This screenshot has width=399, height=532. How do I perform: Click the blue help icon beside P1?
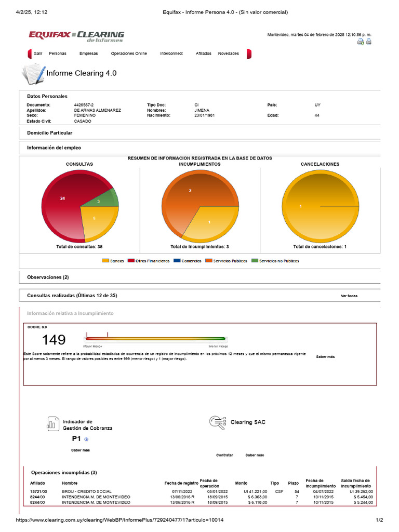pyautogui.click(x=86, y=439)
